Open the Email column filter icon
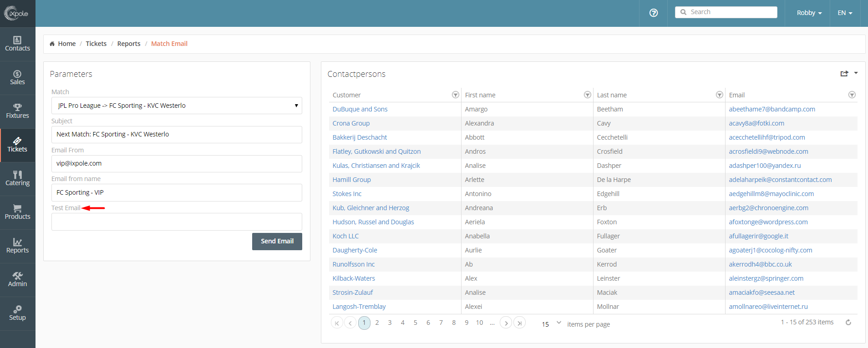The image size is (868, 348). 852,95
